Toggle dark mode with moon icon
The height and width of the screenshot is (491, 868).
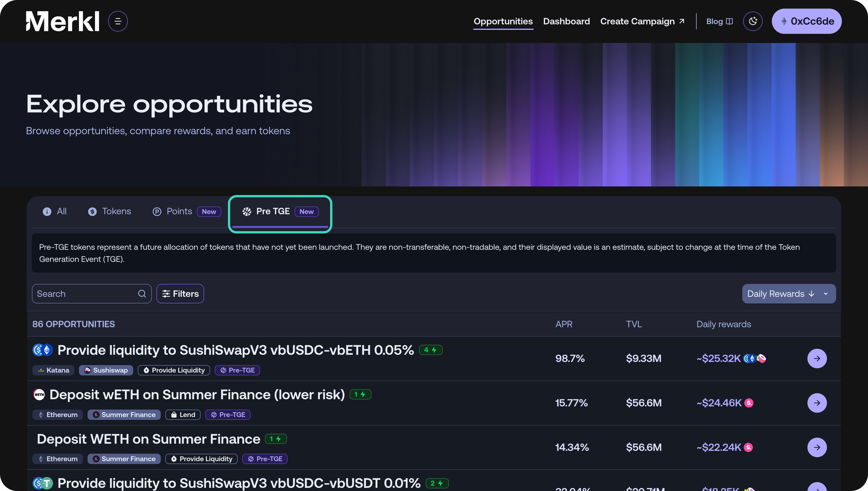coord(753,21)
